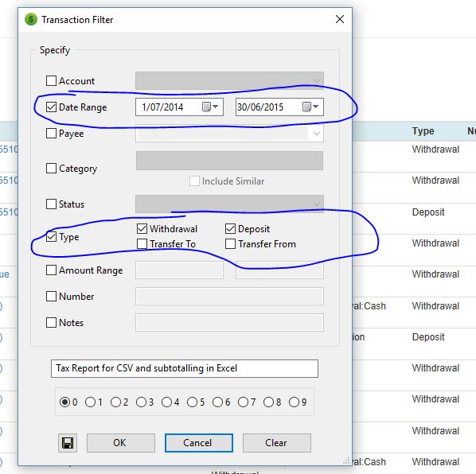Select the first Withdrawal cell in Type column

(435, 150)
